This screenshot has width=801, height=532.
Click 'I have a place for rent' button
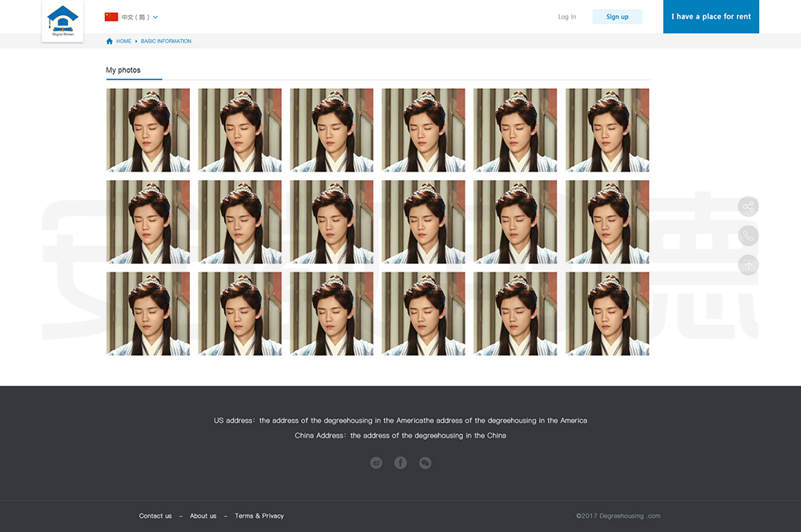tap(710, 17)
